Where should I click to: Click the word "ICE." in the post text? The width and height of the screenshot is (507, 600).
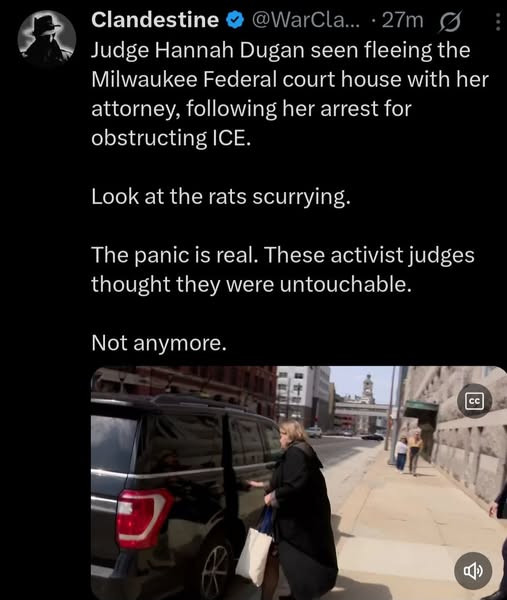coord(231,138)
